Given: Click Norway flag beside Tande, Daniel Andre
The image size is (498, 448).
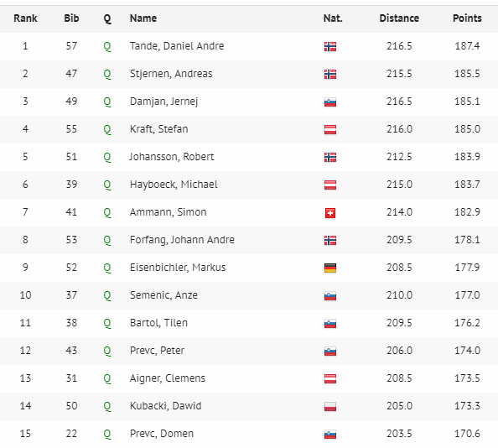Looking at the screenshot, I should (x=330, y=47).
